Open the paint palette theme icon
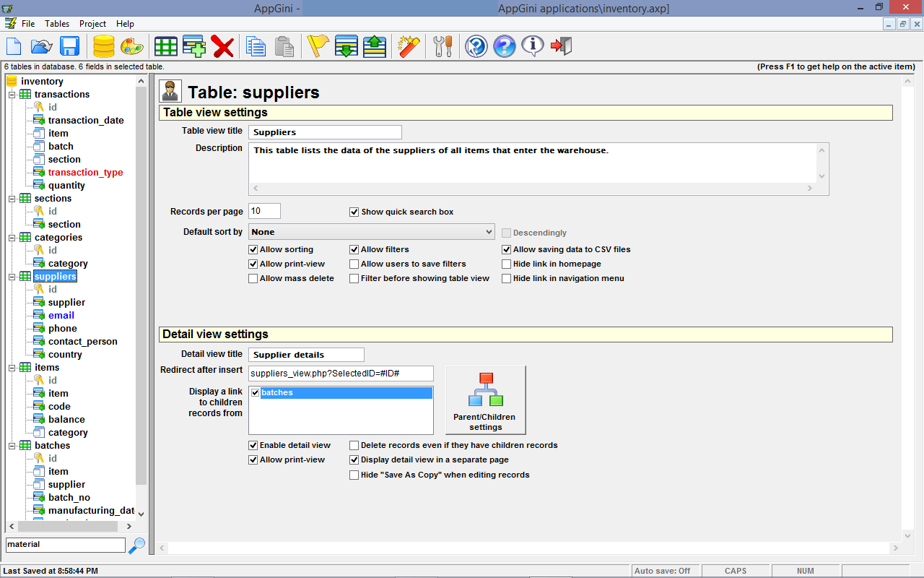Viewport: 924px width, 578px height. click(132, 47)
